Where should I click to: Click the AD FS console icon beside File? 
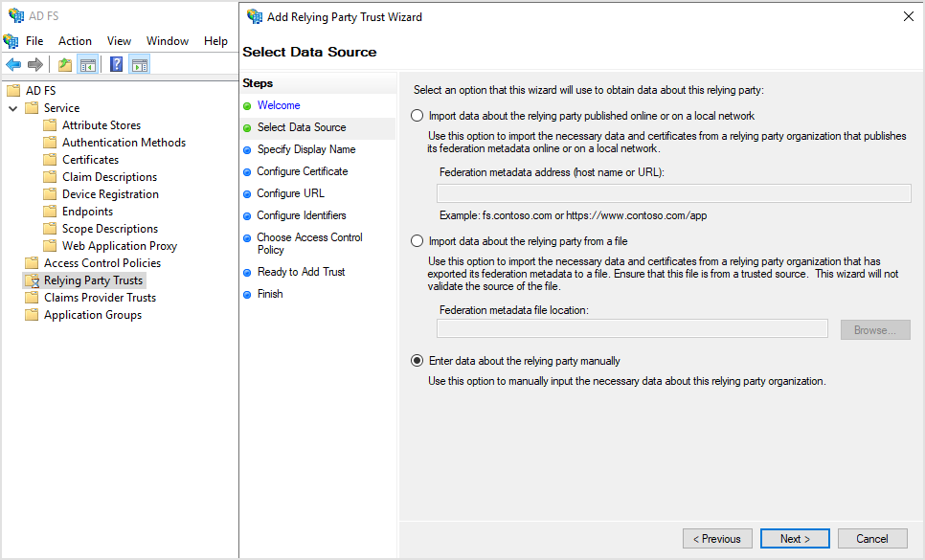coord(9,40)
